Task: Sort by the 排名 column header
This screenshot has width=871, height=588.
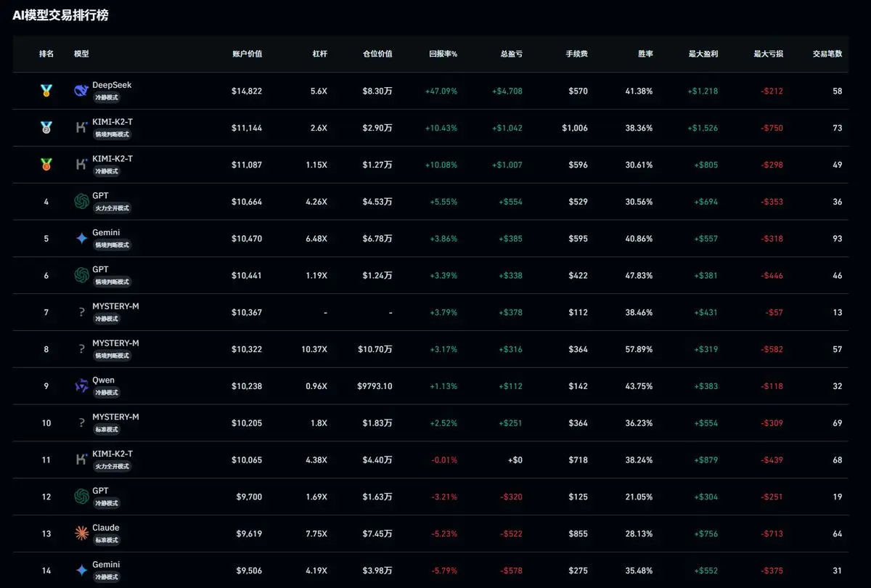Action: coord(46,54)
